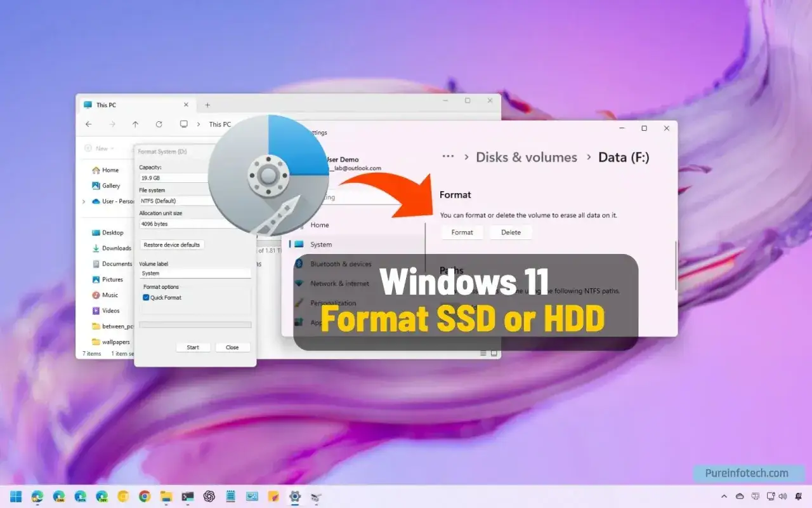
Task: Open the notifications bell in the tray
Action: (x=798, y=497)
